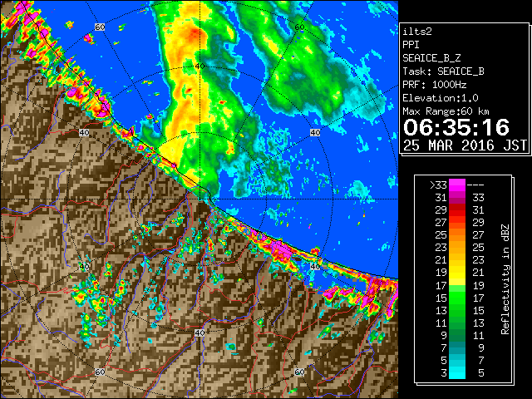
Task: Click the "3" label at legend bottom left
Action: coord(444,373)
